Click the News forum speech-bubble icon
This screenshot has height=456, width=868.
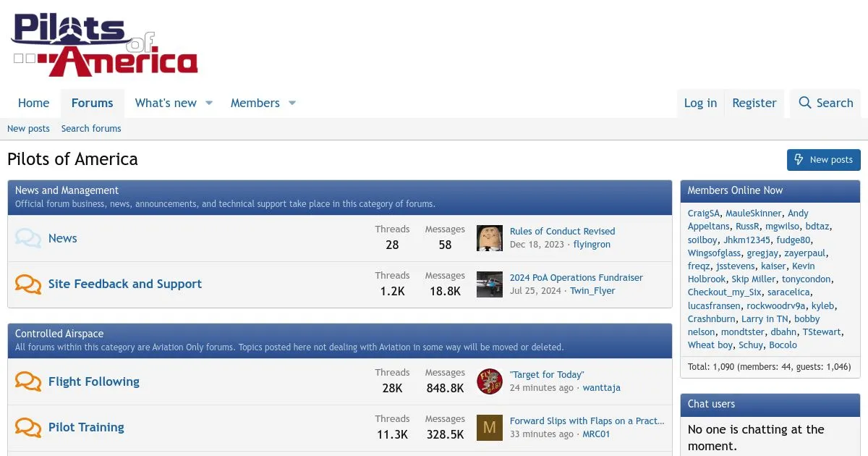(x=28, y=238)
